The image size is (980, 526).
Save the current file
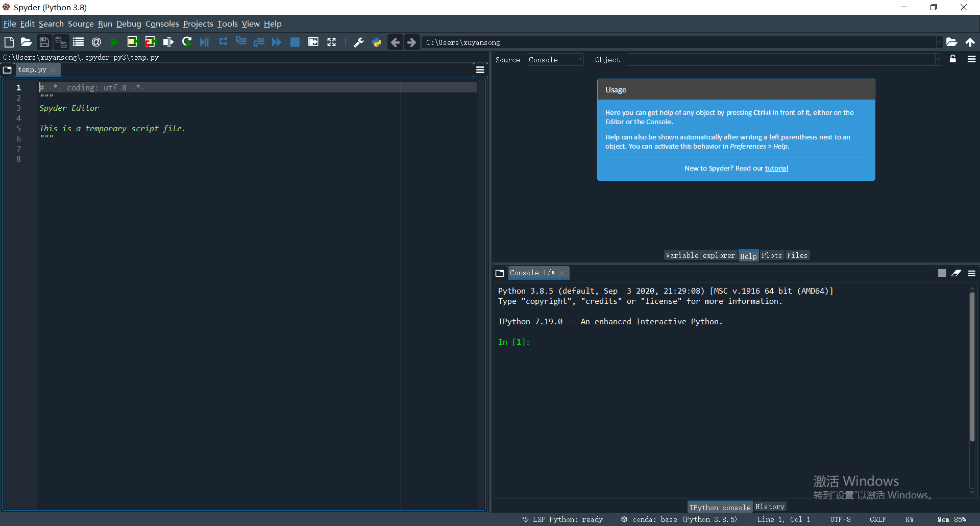click(x=44, y=42)
